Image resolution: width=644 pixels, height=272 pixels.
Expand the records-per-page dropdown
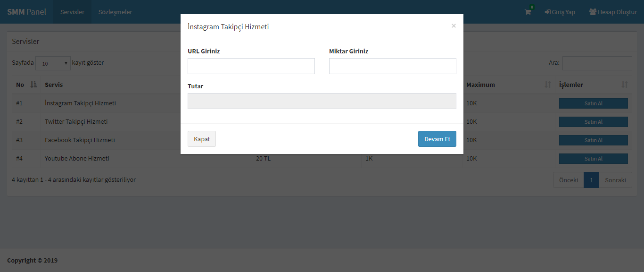pos(53,63)
